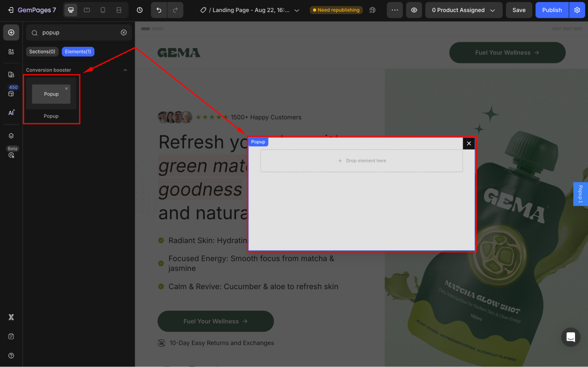The image size is (588, 367).
Task: Click the add element plus icon
Action: click(11, 32)
